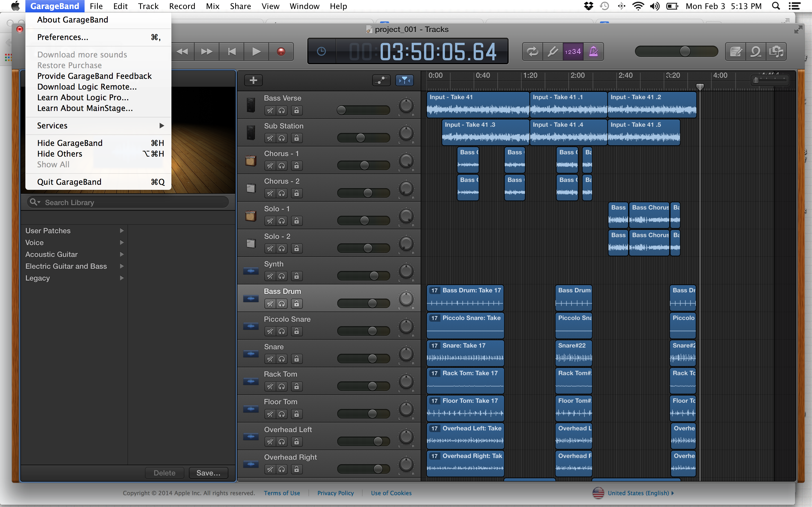Open the Note Pad editor icon

tap(736, 51)
